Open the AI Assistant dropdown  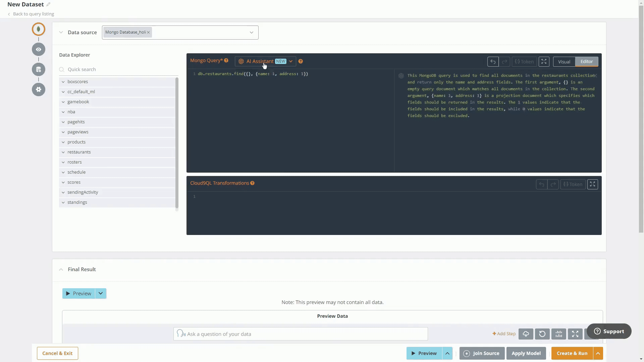291,61
